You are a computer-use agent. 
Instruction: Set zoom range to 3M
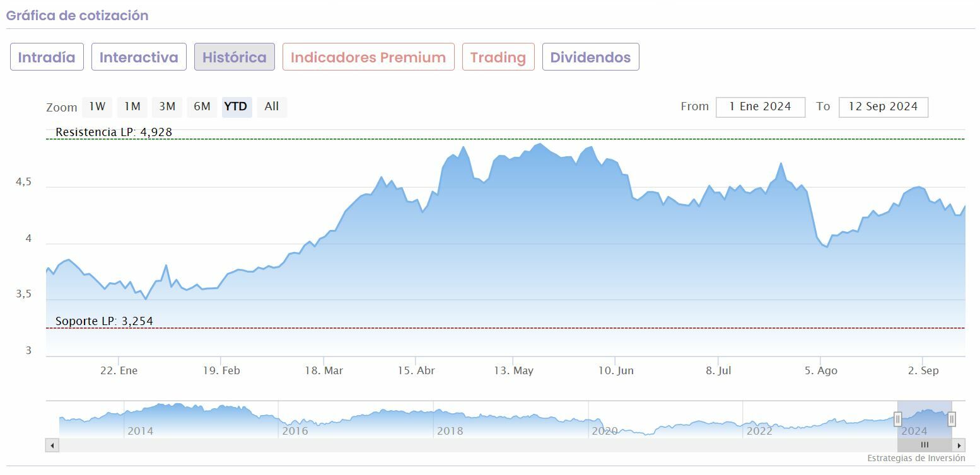tap(167, 107)
